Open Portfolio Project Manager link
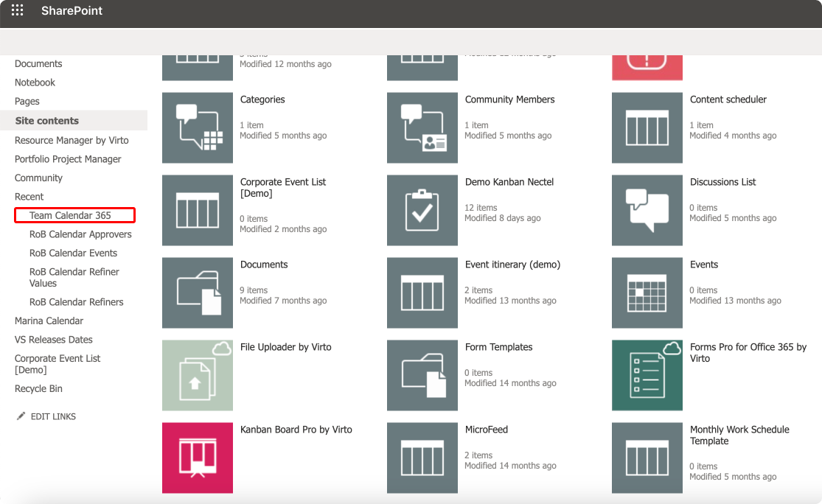This screenshot has width=822, height=504. point(68,158)
